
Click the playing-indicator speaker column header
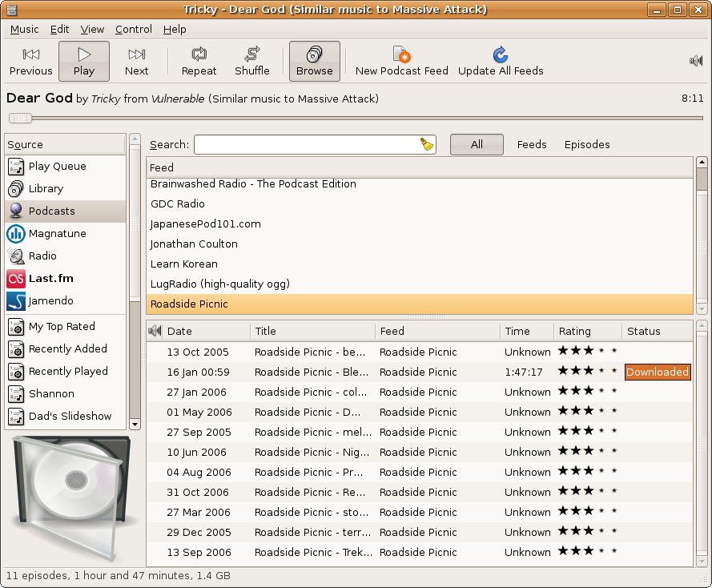point(155,331)
